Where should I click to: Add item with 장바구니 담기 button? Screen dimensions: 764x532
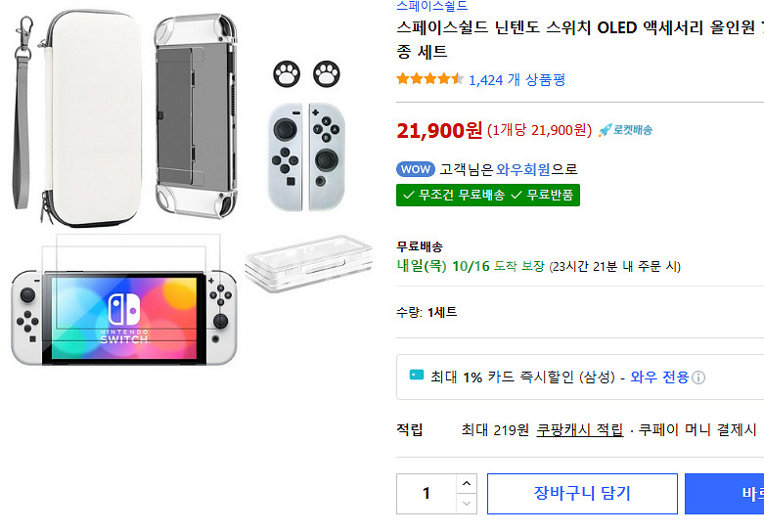(582, 494)
